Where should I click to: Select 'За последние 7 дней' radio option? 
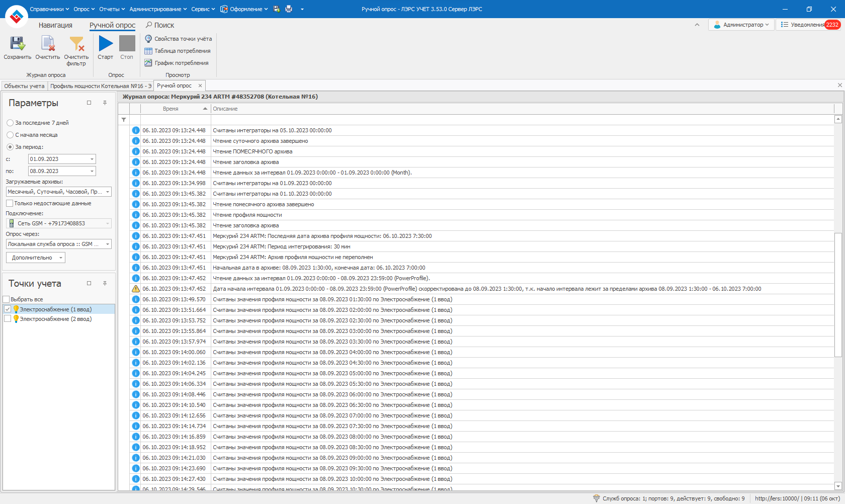tap(10, 123)
